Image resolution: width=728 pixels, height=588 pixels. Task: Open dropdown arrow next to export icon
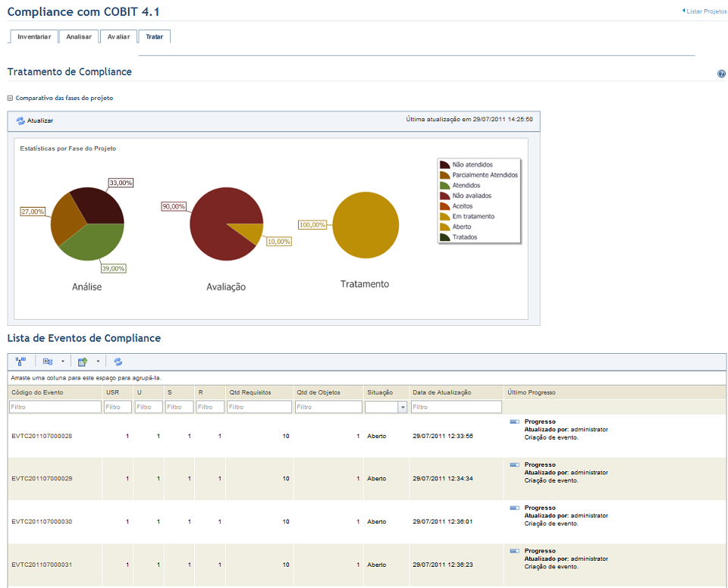click(98, 361)
